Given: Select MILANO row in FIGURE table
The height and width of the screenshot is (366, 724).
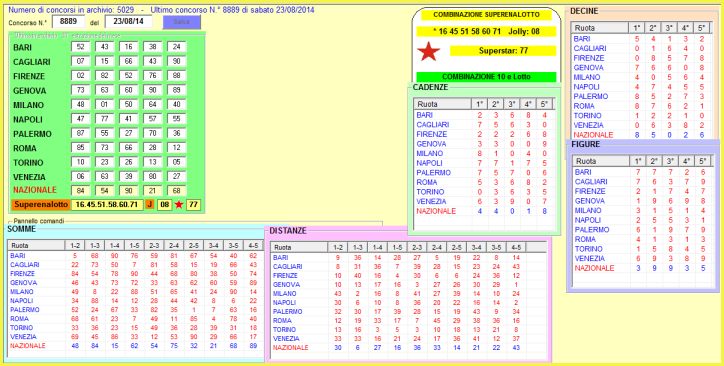Looking at the screenshot, I should tap(642, 210).
